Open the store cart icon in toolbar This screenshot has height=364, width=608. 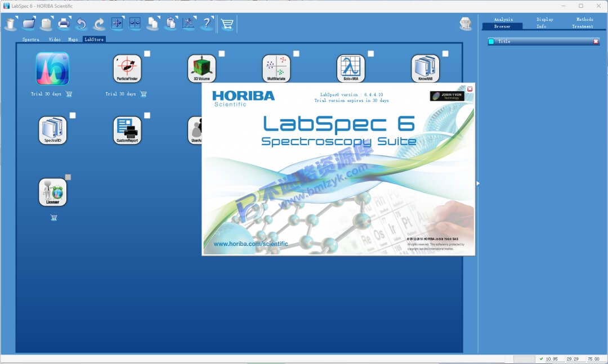pyautogui.click(x=227, y=24)
